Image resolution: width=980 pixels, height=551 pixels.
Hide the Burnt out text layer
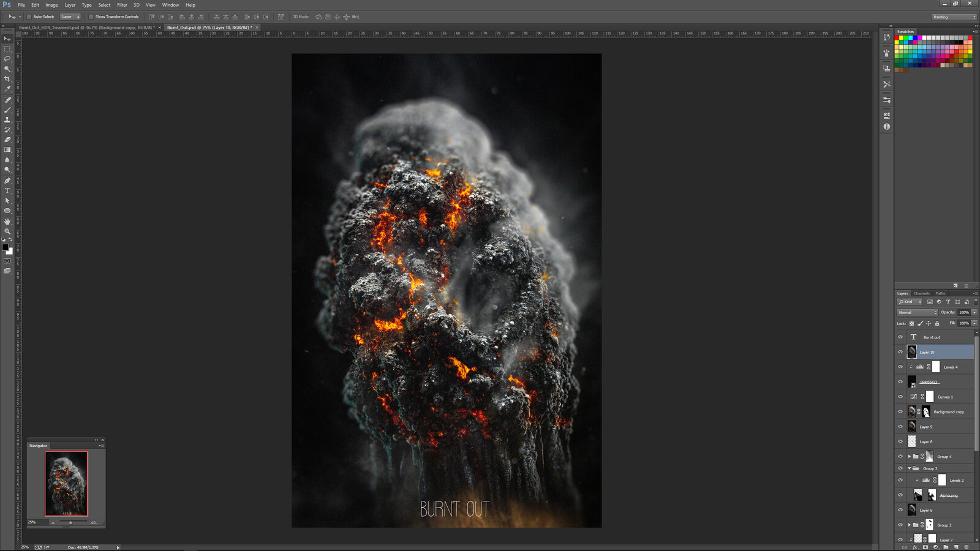click(900, 337)
